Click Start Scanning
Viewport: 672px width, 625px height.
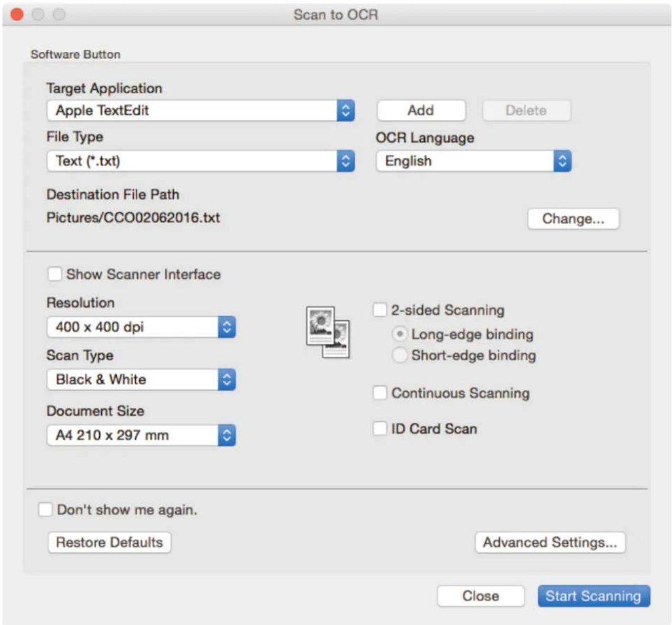593,596
